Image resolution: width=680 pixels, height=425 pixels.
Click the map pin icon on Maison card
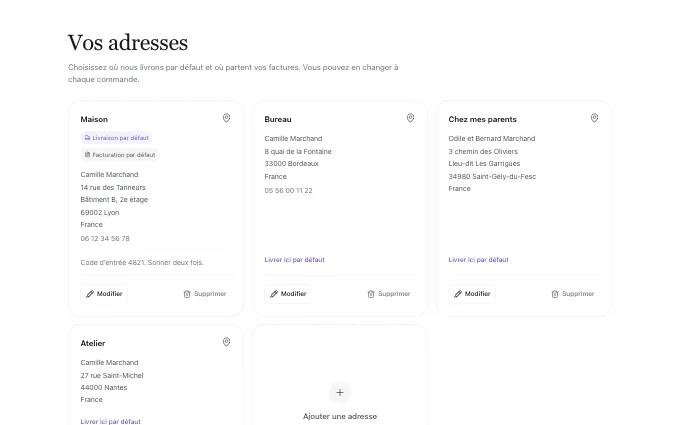pyautogui.click(x=226, y=118)
